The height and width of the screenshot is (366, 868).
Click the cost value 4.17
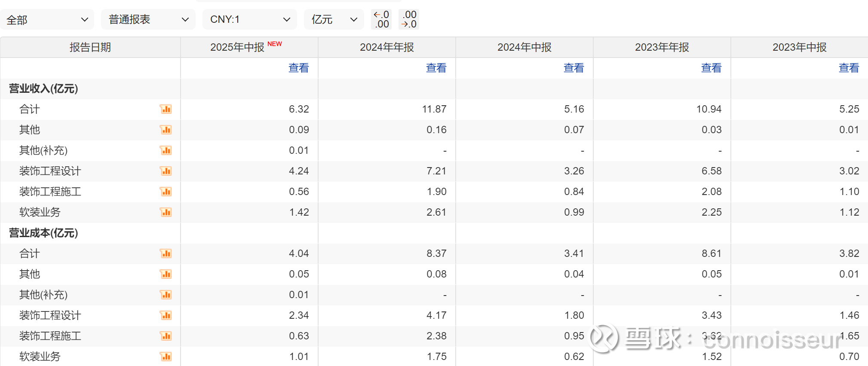tap(436, 315)
